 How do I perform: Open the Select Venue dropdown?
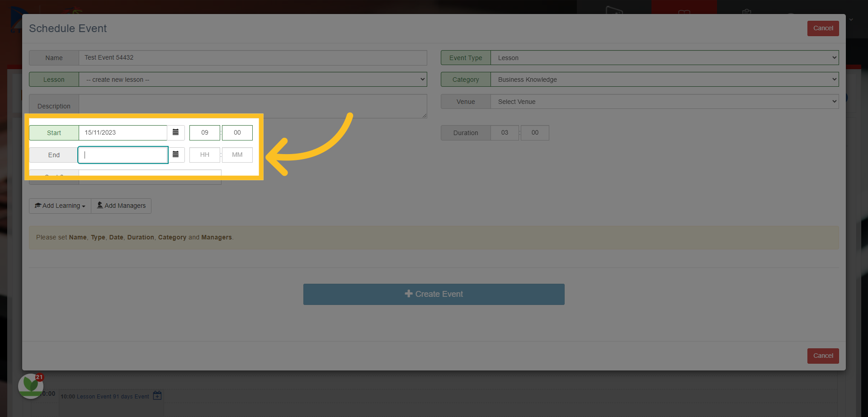click(x=665, y=102)
